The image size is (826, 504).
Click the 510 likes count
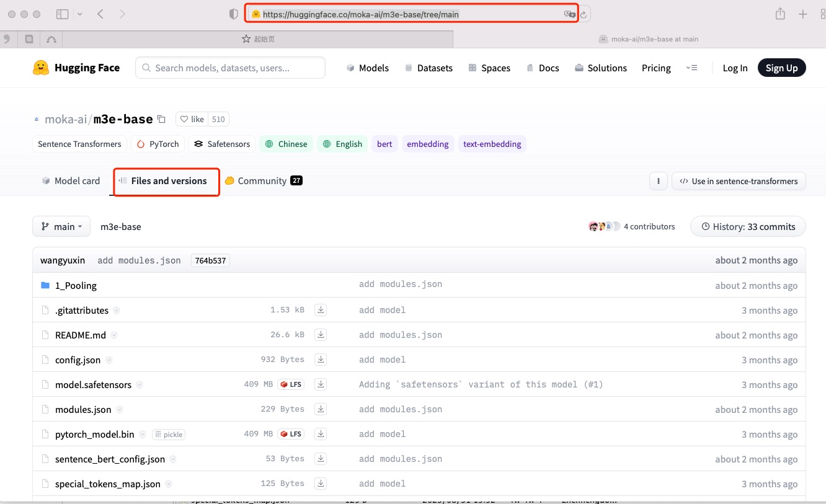218,119
